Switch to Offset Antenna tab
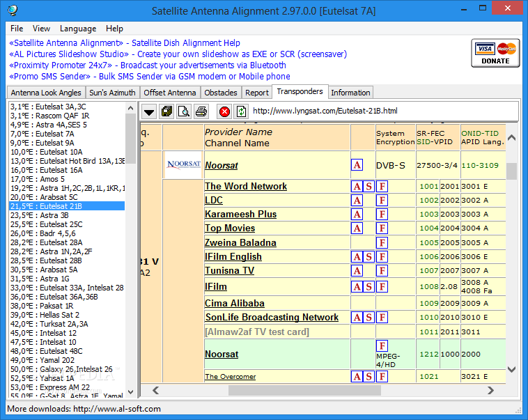Image resolution: width=528 pixels, height=420 pixels. pos(170,93)
